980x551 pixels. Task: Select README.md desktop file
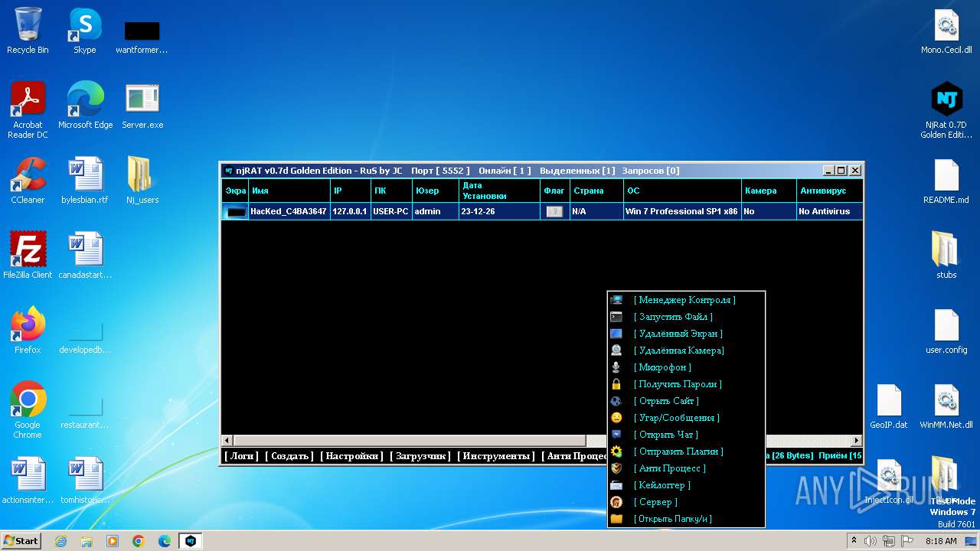946,180
